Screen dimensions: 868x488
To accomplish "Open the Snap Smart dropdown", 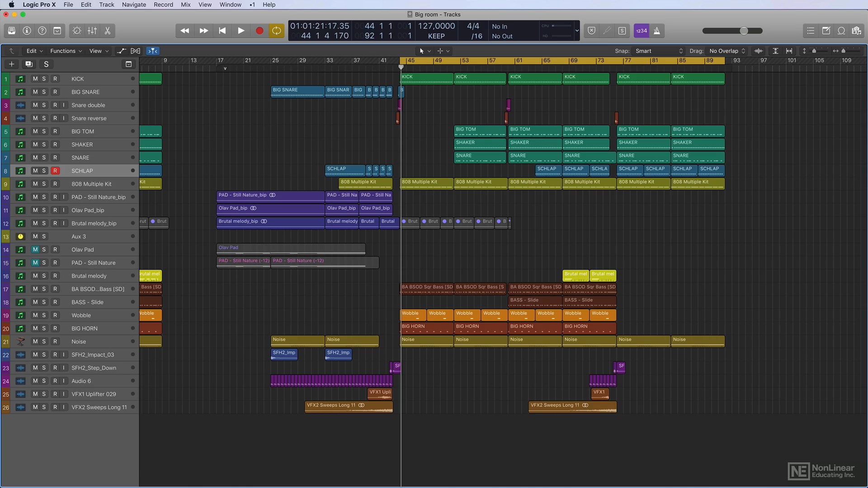I will click(x=658, y=51).
